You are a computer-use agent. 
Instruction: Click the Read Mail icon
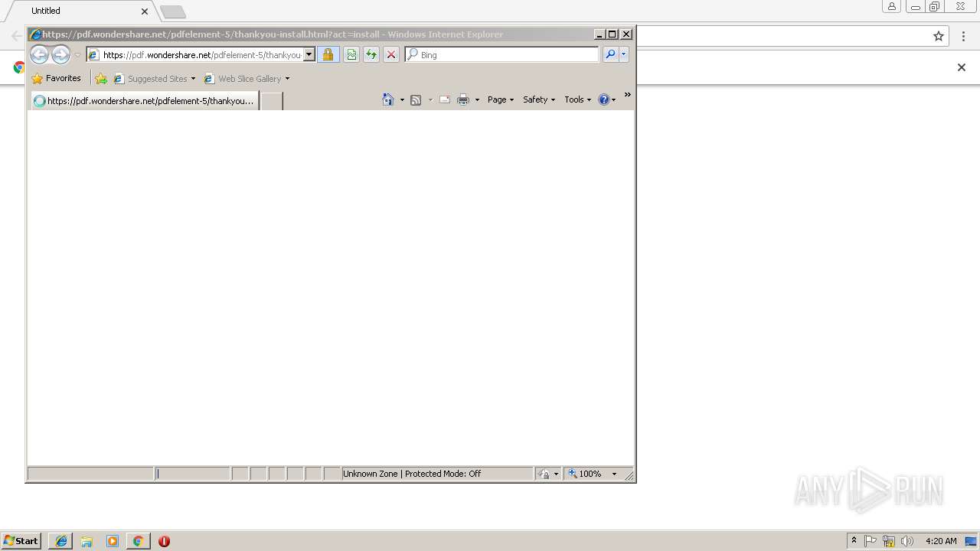[x=444, y=99]
